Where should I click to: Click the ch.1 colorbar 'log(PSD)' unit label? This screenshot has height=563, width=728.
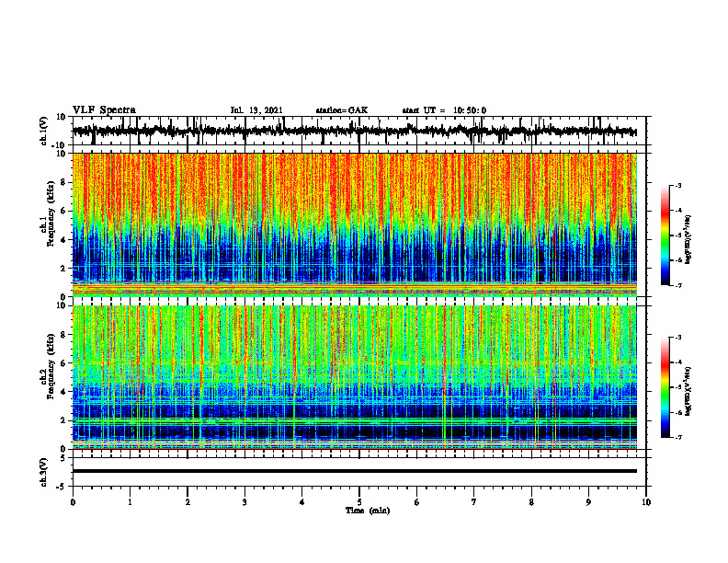(688, 240)
